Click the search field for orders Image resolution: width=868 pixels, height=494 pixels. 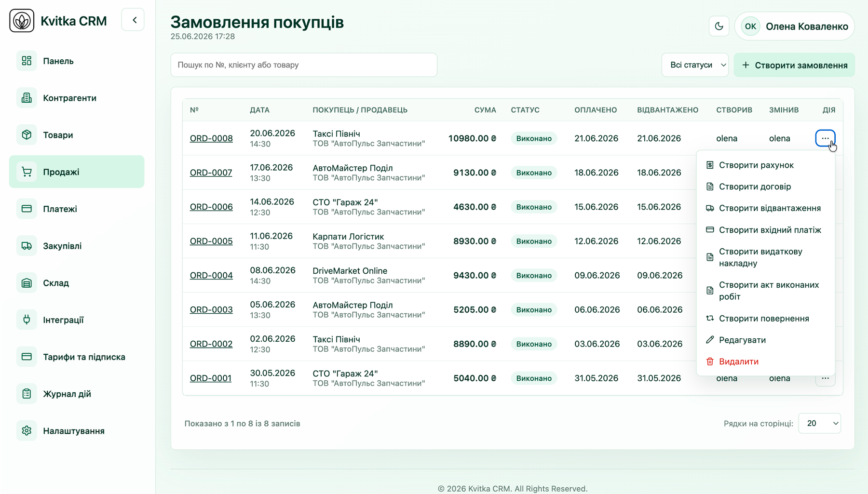(304, 65)
